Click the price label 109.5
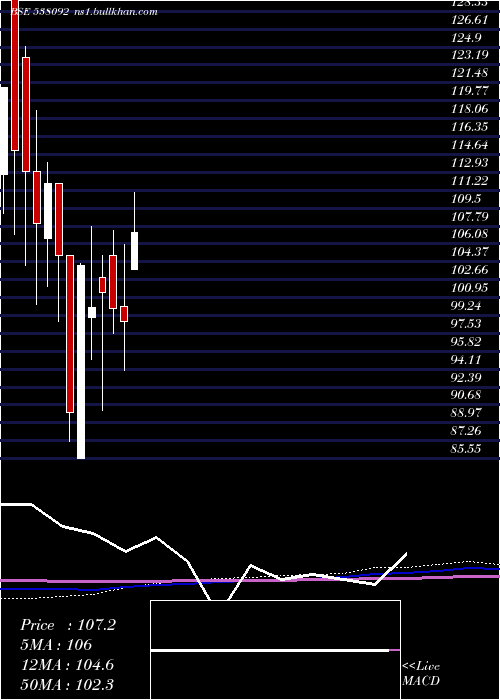500x700 pixels. [x=467, y=198]
